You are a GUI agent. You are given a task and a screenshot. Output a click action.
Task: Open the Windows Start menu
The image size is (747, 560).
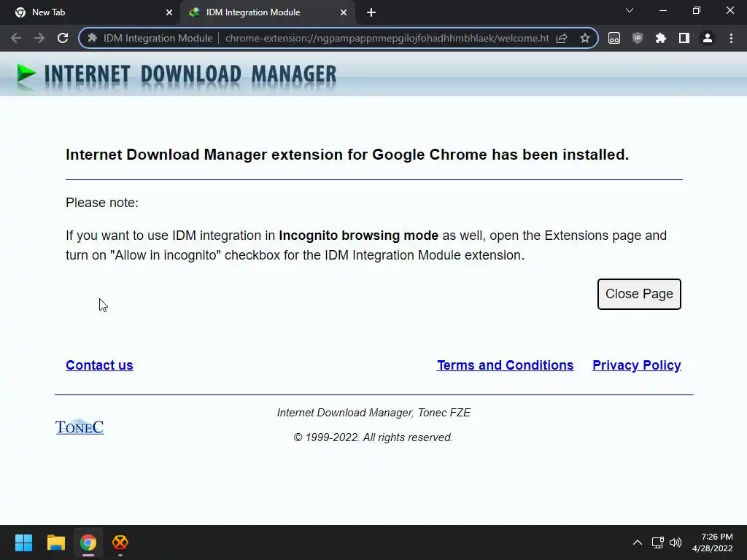pos(23,542)
